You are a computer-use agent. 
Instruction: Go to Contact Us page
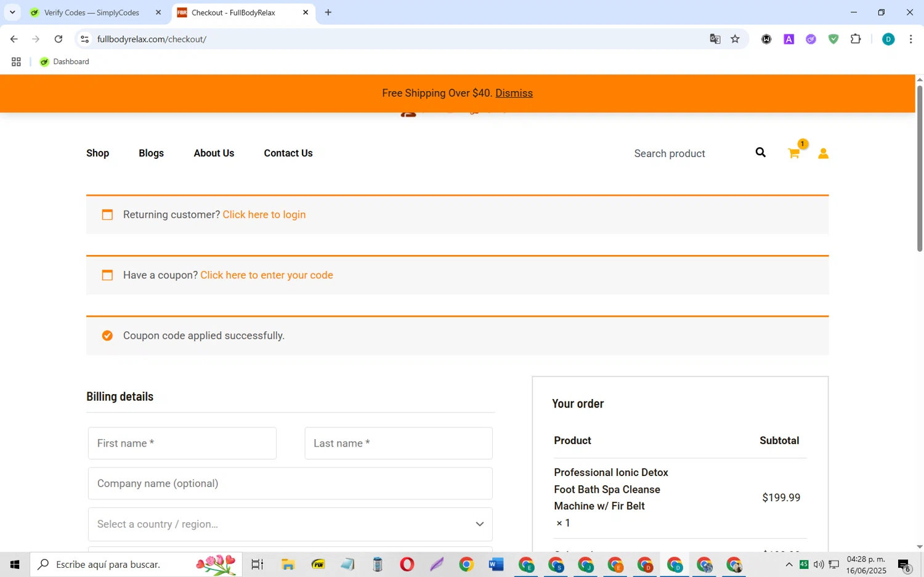click(x=288, y=153)
